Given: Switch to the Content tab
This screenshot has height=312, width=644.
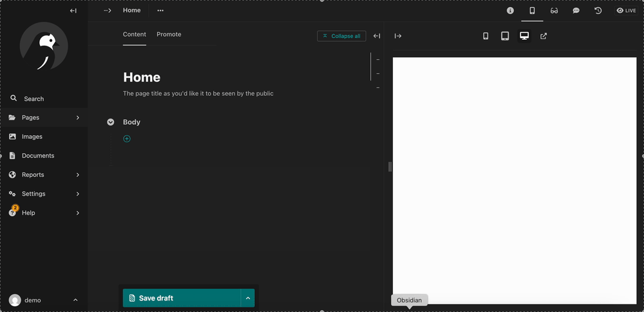Looking at the screenshot, I should [x=135, y=35].
